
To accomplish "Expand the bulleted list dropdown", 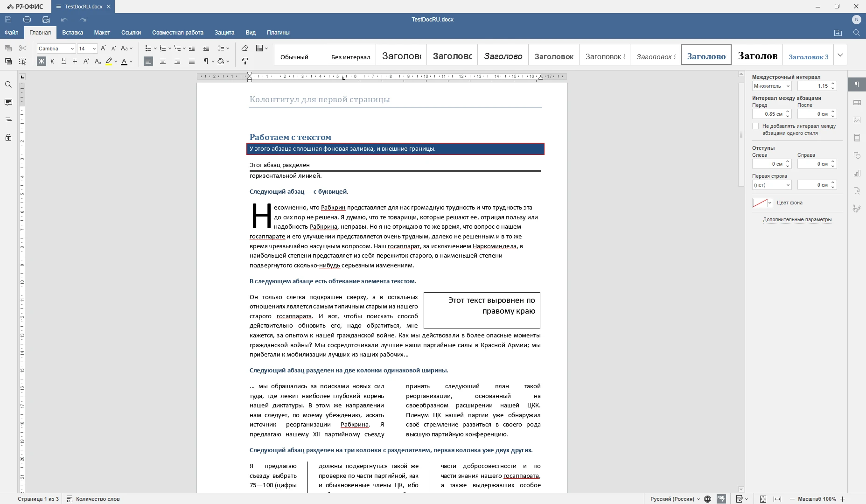I will pyautogui.click(x=155, y=48).
